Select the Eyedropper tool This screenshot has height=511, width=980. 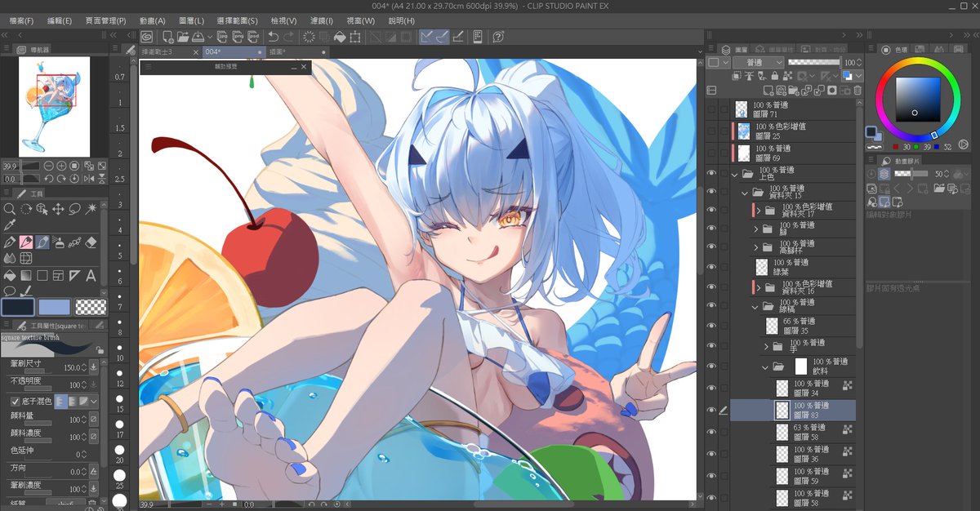(10, 225)
